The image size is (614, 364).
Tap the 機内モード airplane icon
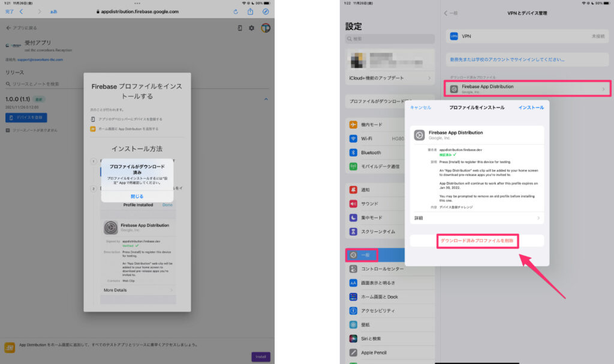point(353,125)
